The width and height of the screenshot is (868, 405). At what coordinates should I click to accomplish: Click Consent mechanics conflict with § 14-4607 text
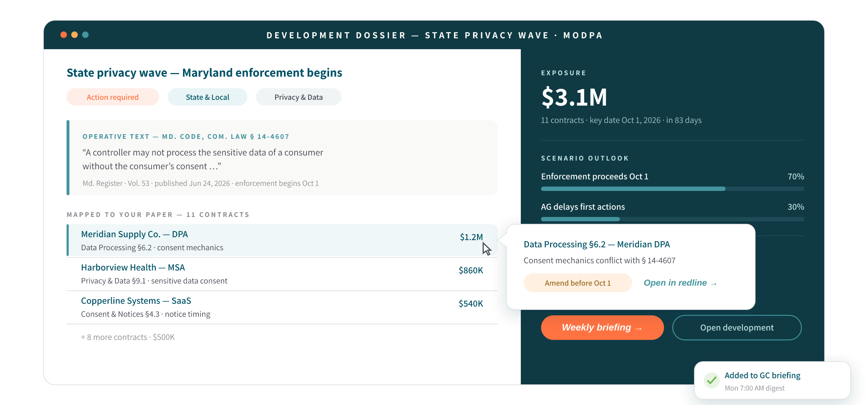(600, 260)
